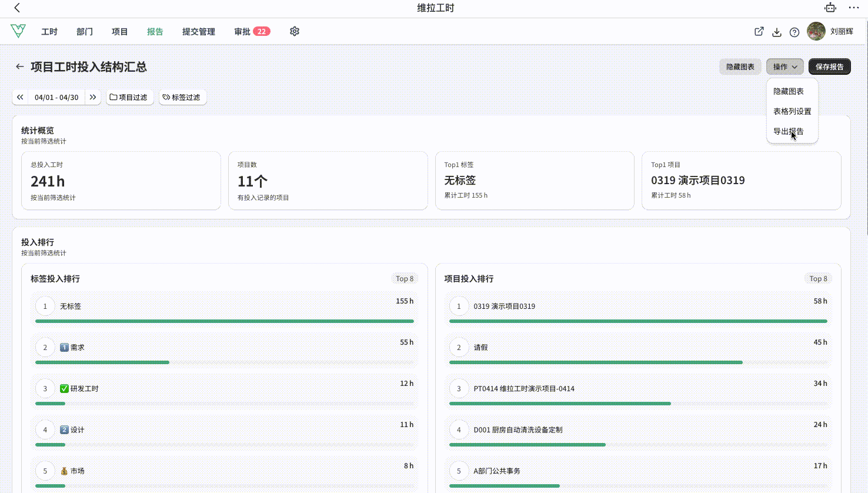Choose 表格列设置 menu item
868x493 pixels.
point(792,111)
